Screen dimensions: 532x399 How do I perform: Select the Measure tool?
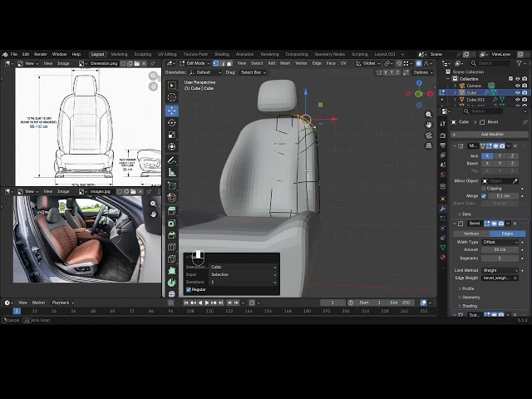pyautogui.click(x=172, y=172)
